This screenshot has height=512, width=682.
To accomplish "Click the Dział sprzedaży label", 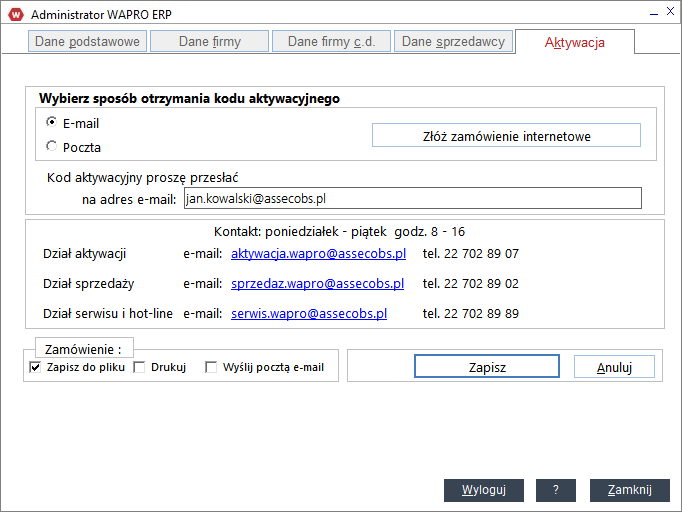I will click(x=88, y=284).
